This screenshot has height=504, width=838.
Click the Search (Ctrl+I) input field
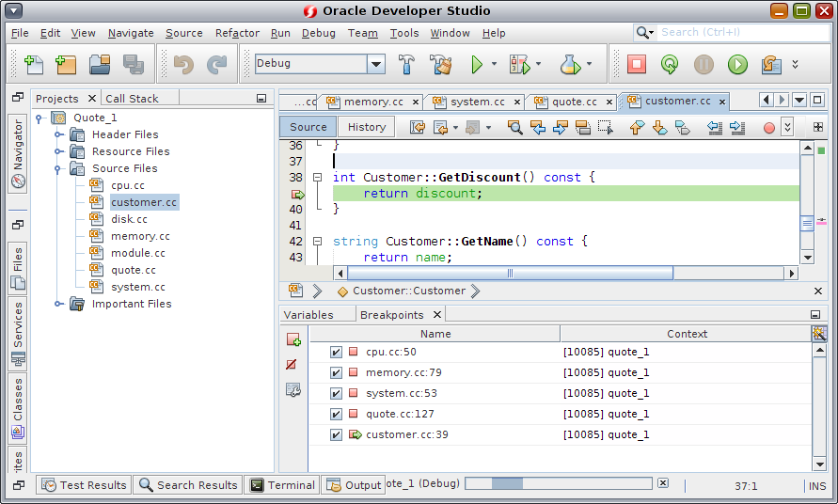[743, 33]
